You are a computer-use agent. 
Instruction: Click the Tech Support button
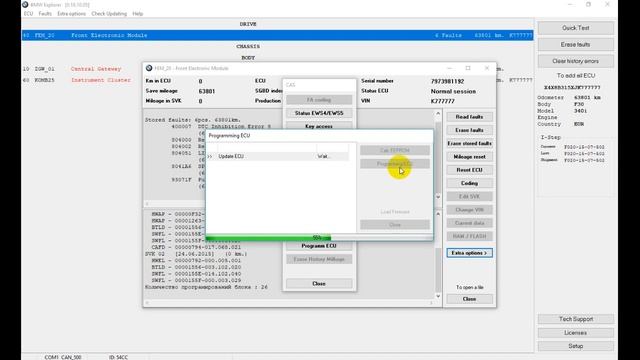[x=576, y=319]
